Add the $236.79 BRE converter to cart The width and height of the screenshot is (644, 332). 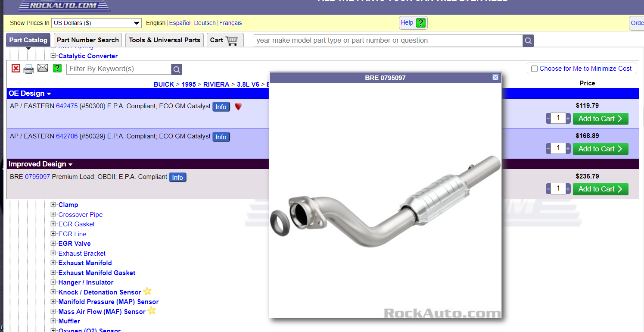click(600, 189)
